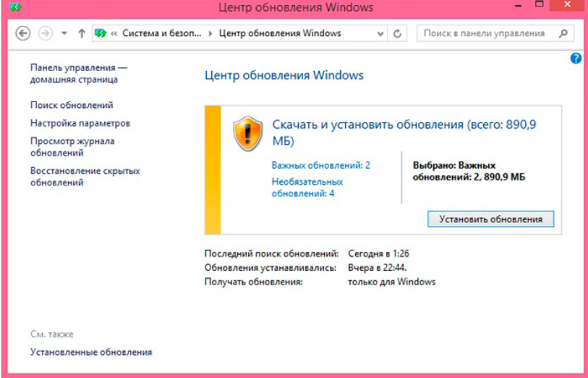Click the Установить обновления button
The height and width of the screenshot is (378, 588).
pyautogui.click(x=490, y=219)
